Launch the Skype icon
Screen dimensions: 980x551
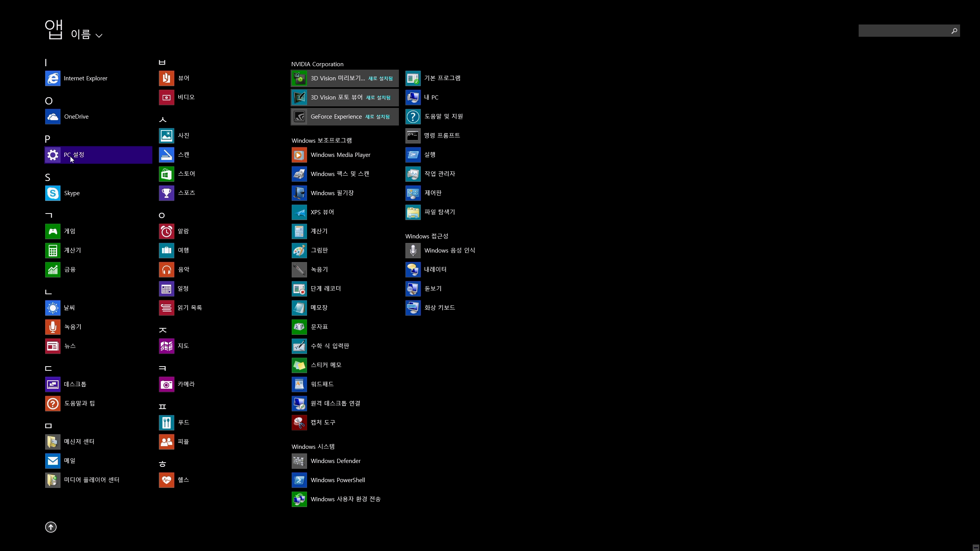click(53, 193)
